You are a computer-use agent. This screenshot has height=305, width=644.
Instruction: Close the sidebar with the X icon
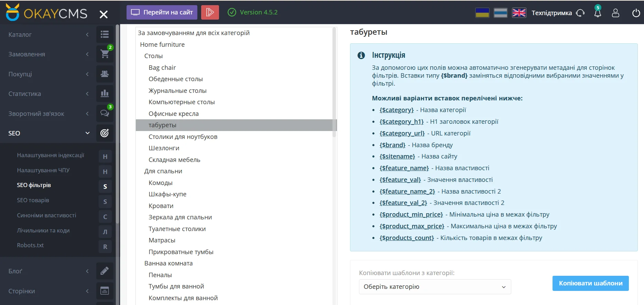pyautogui.click(x=103, y=14)
